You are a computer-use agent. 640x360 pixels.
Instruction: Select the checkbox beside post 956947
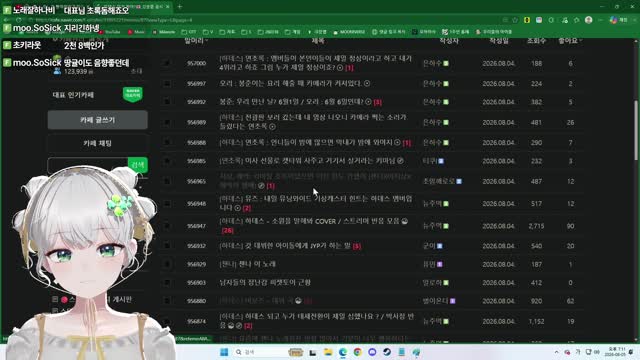click(x=167, y=226)
